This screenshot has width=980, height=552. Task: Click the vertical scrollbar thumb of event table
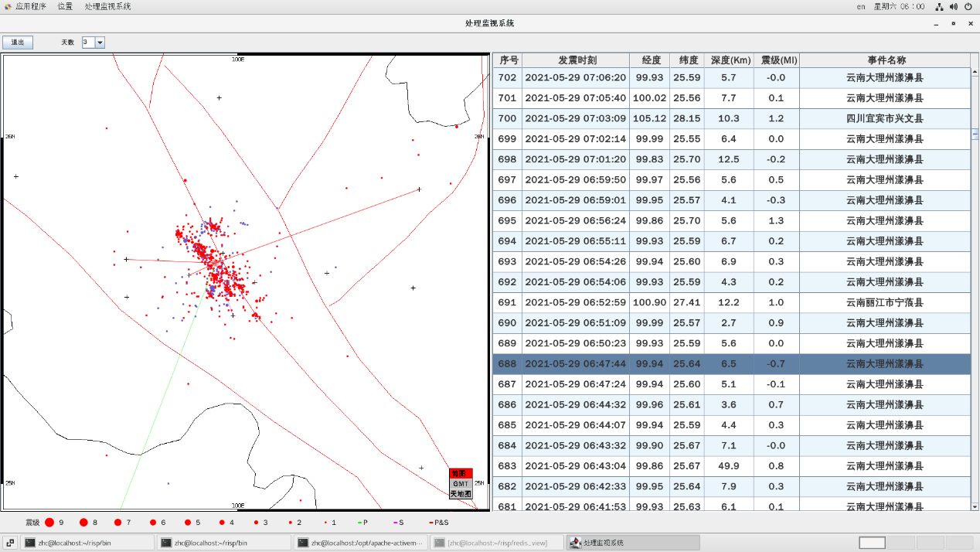[975, 134]
